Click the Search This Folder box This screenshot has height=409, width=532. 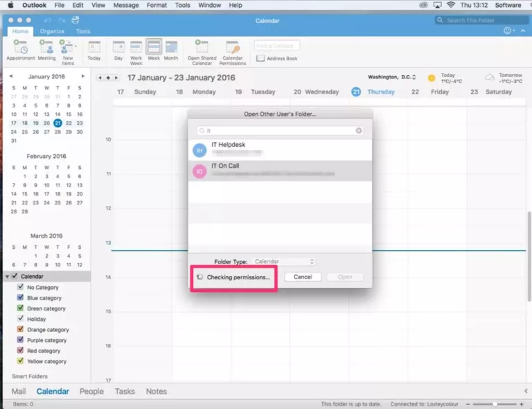pos(481,20)
